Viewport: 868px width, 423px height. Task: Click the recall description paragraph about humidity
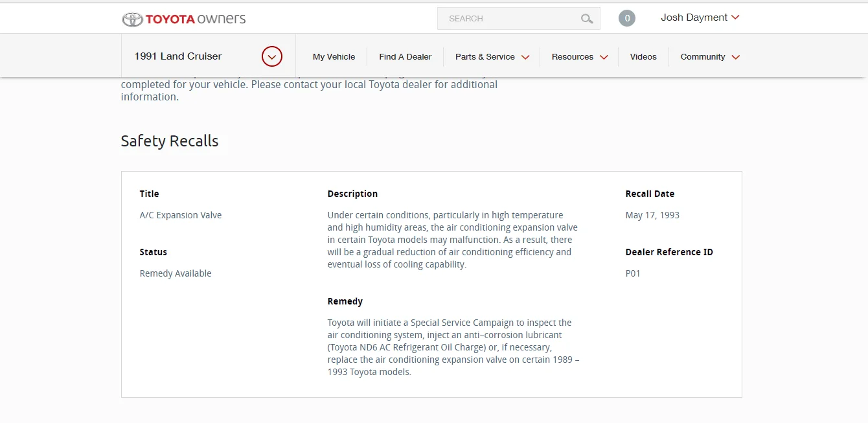453,240
